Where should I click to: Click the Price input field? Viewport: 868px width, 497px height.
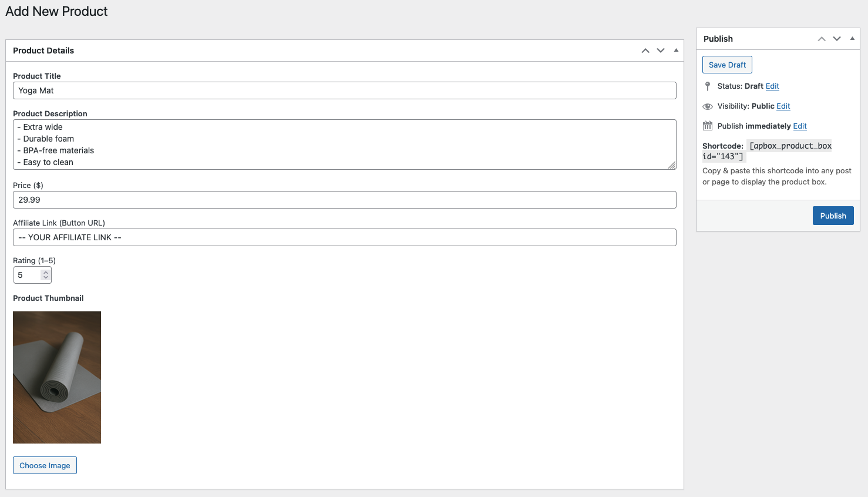(x=344, y=200)
